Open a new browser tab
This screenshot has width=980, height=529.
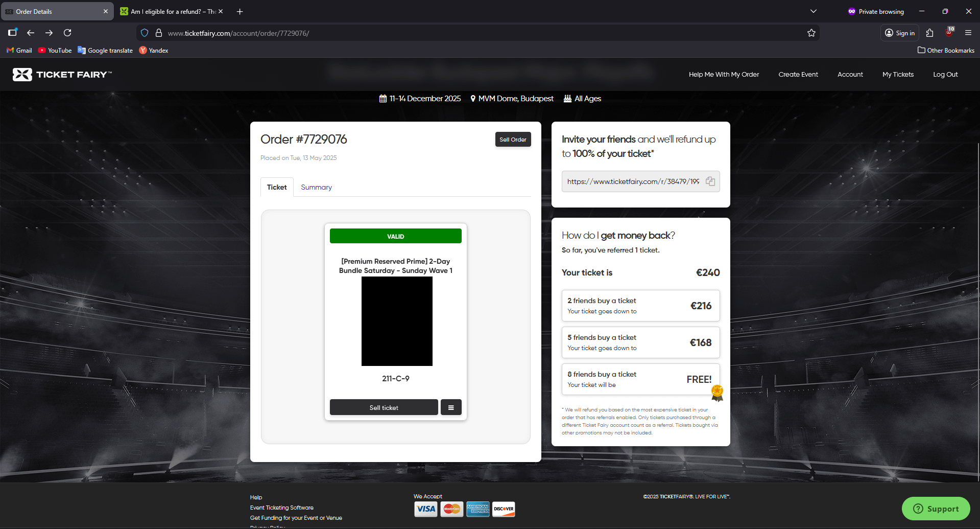(x=240, y=11)
